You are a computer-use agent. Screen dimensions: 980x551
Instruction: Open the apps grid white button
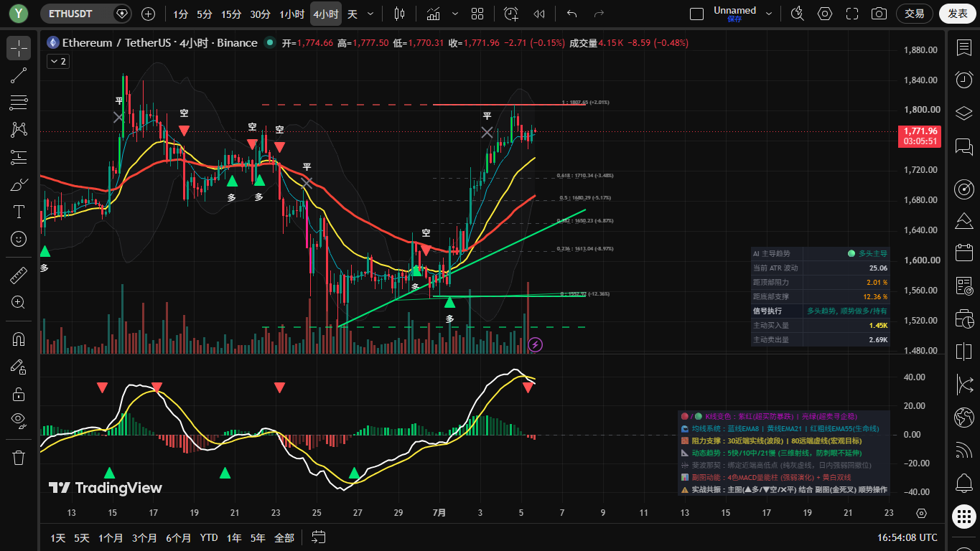click(x=963, y=516)
